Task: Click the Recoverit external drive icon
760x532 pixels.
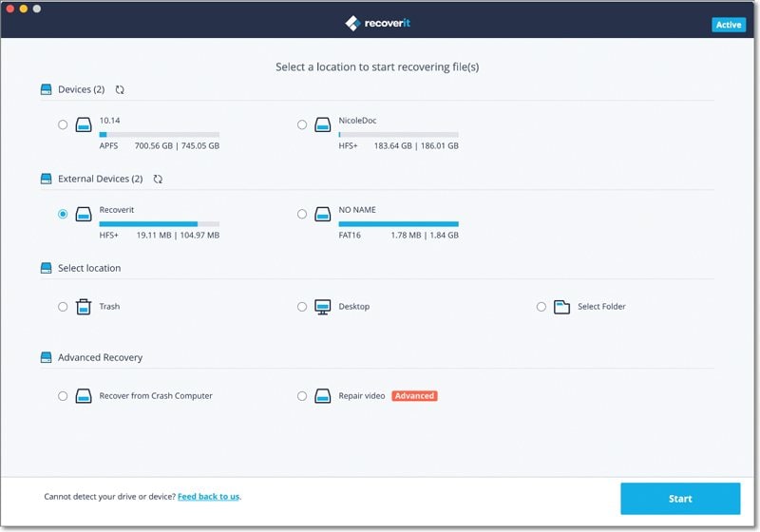Action: click(84, 214)
